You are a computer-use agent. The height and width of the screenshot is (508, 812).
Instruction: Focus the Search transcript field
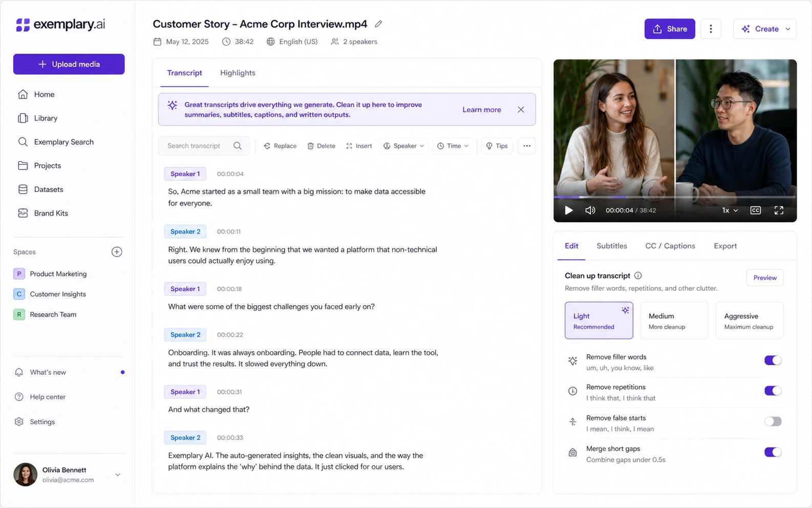[204, 146]
